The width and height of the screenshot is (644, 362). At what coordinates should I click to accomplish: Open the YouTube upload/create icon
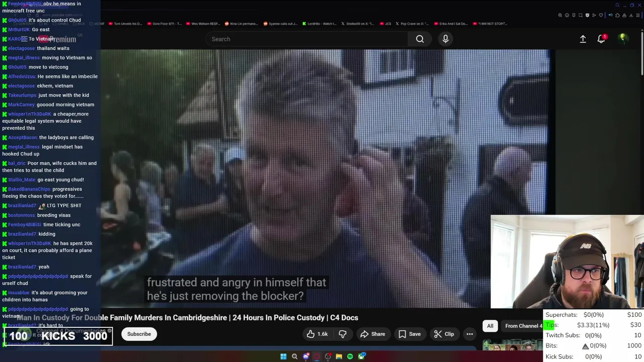click(583, 39)
